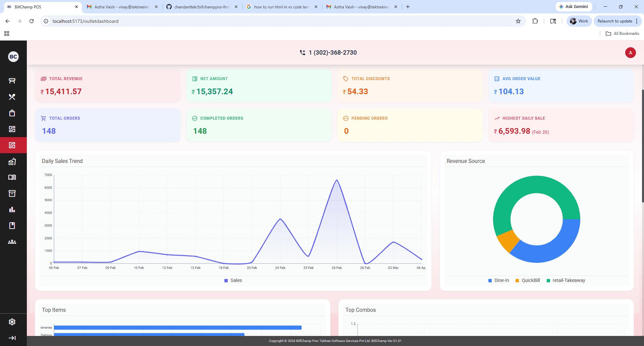Click Relaunch to update button
Viewport: 644px width, 346px height.
click(x=618, y=21)
